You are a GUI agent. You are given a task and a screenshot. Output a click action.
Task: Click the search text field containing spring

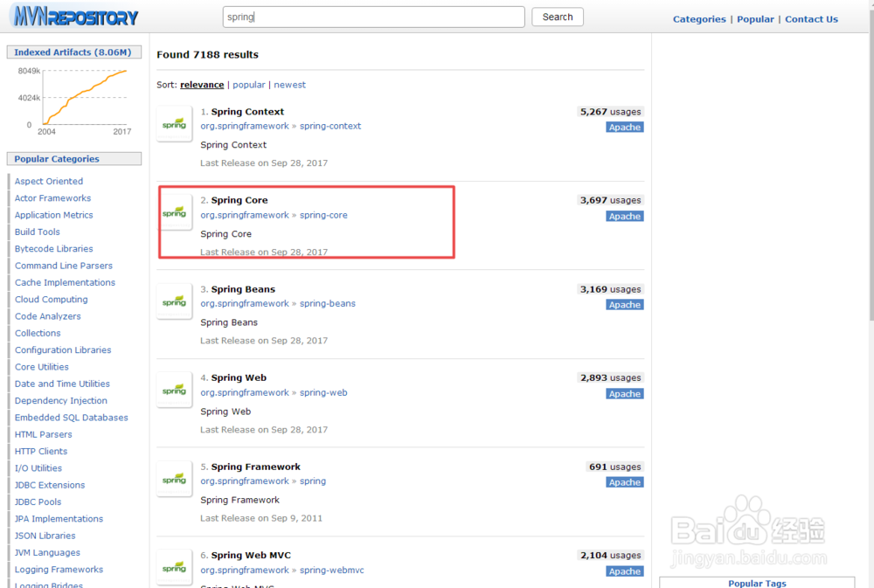(x=373, y=17)
